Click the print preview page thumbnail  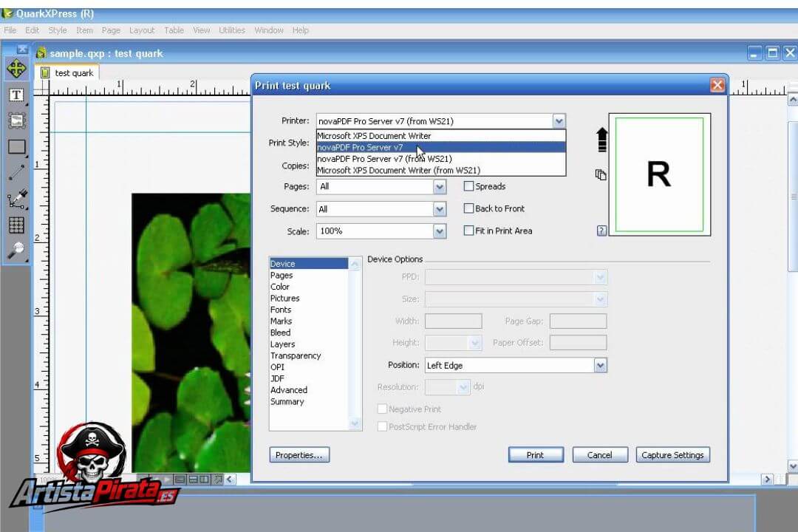coord(660,174)
